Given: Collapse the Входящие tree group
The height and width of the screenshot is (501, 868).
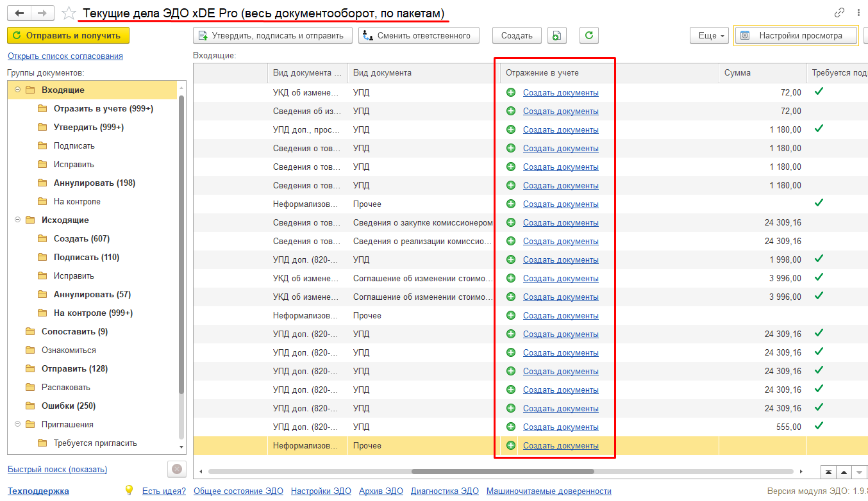Looking at the screenshot, I should pos(17,90).
